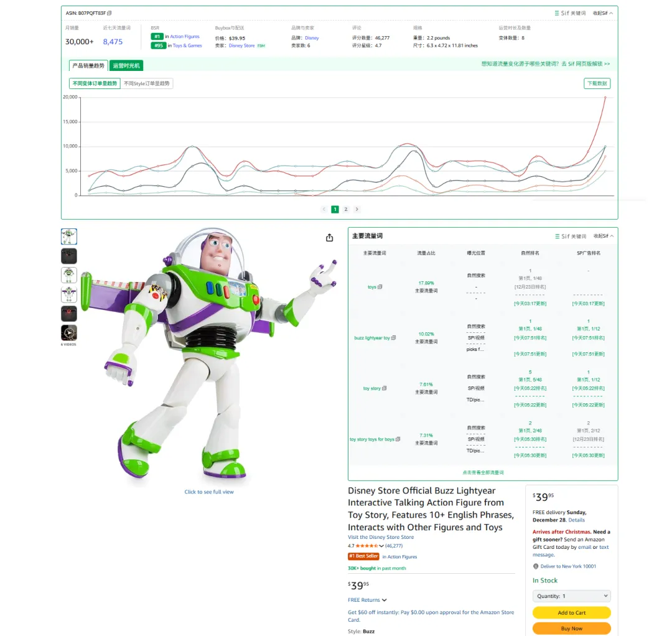Click 'Click to see full view' link
The width and height of the screenshot is (672, 636).
209,492
